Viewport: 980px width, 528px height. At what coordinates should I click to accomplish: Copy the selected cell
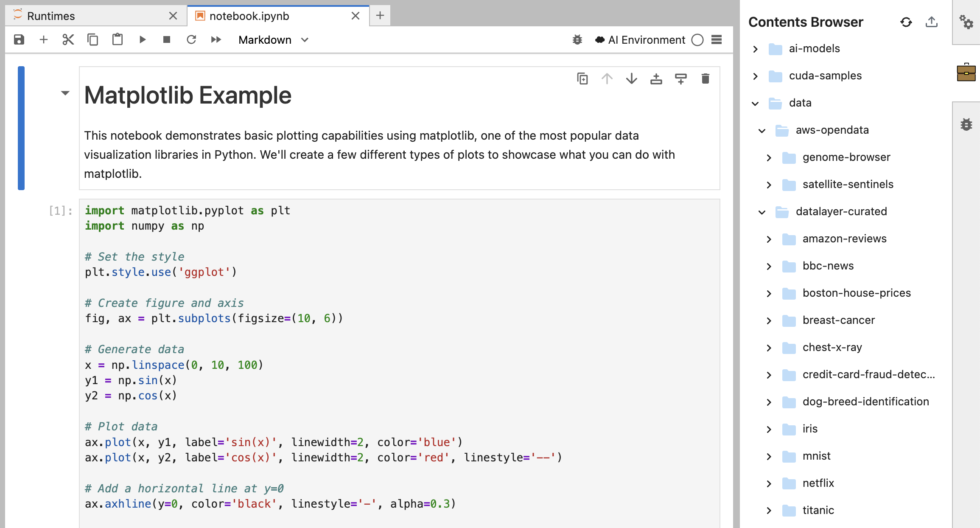click(x=92, y=40)
